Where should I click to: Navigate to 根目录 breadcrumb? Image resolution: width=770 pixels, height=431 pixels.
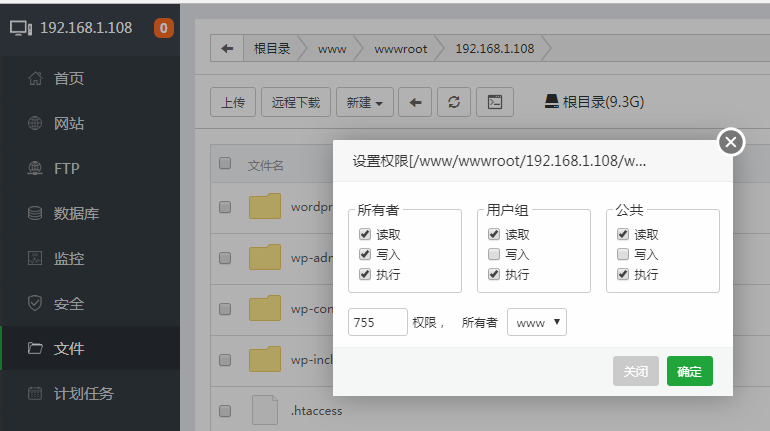pyautogui.click(x=272, y=49)
